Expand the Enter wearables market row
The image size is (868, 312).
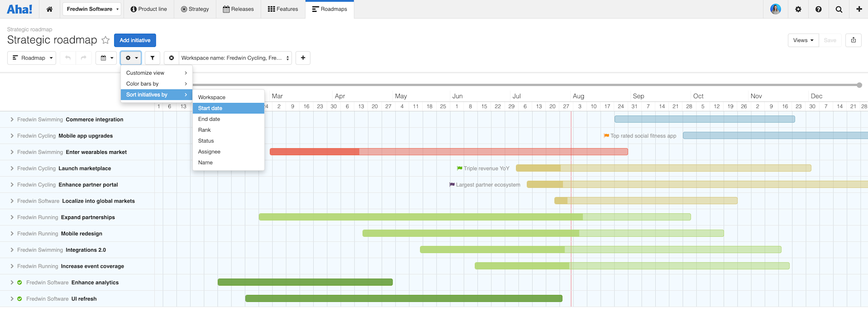[12, 152]
